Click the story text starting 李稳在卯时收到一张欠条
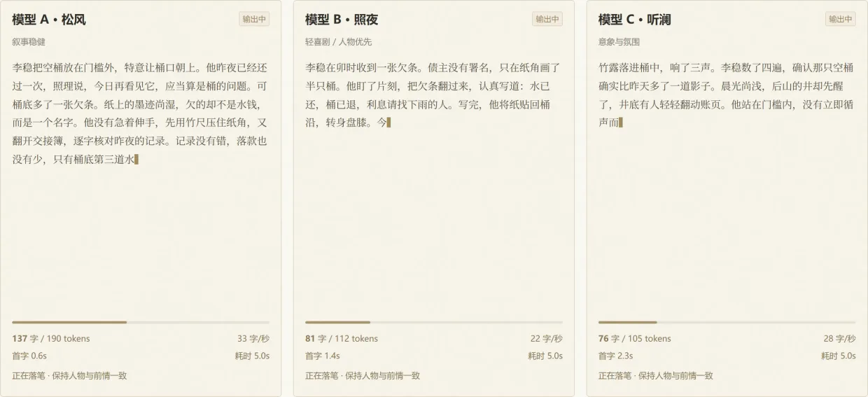 point(433,95)
